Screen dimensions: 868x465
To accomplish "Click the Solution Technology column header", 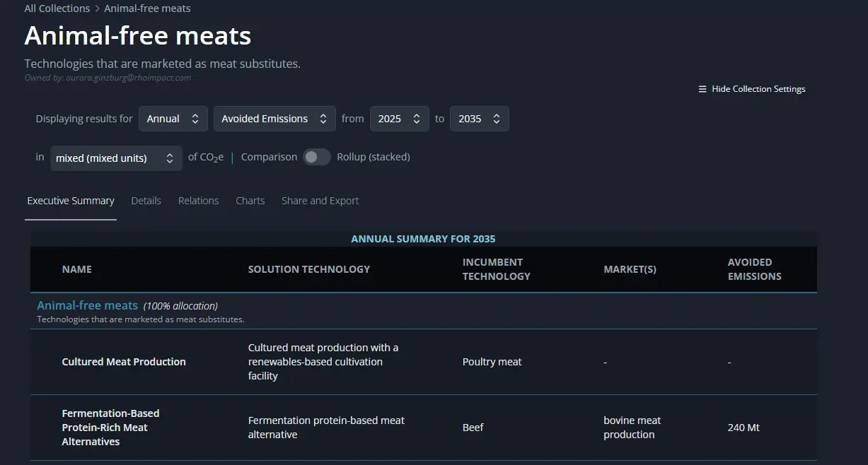I will click(308, 269).
